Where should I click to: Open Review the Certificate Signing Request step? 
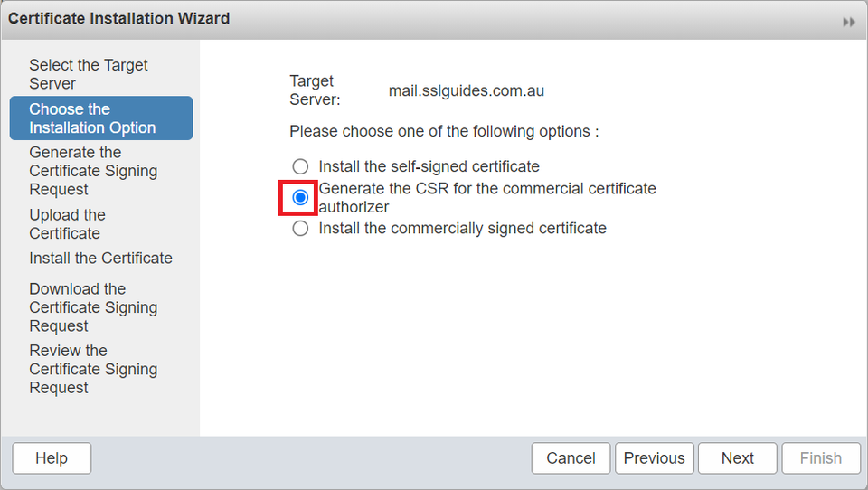point(93,369)
